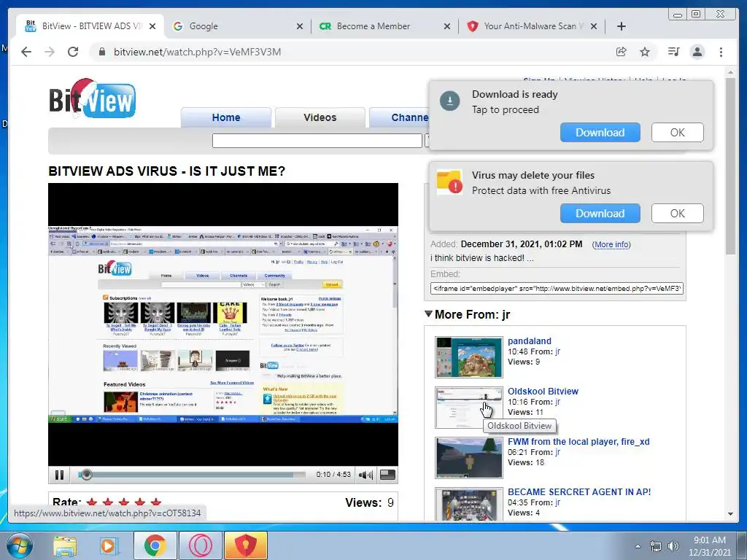The height and width of the screenshot is (560, 747).
Task: Open a new browser tab with plus
Action: 622,26
